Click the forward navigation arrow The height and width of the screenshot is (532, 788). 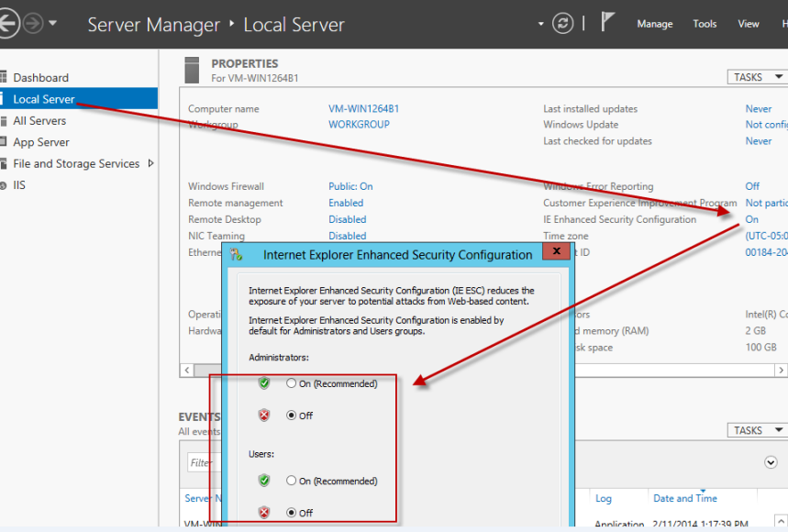[33, 24]
